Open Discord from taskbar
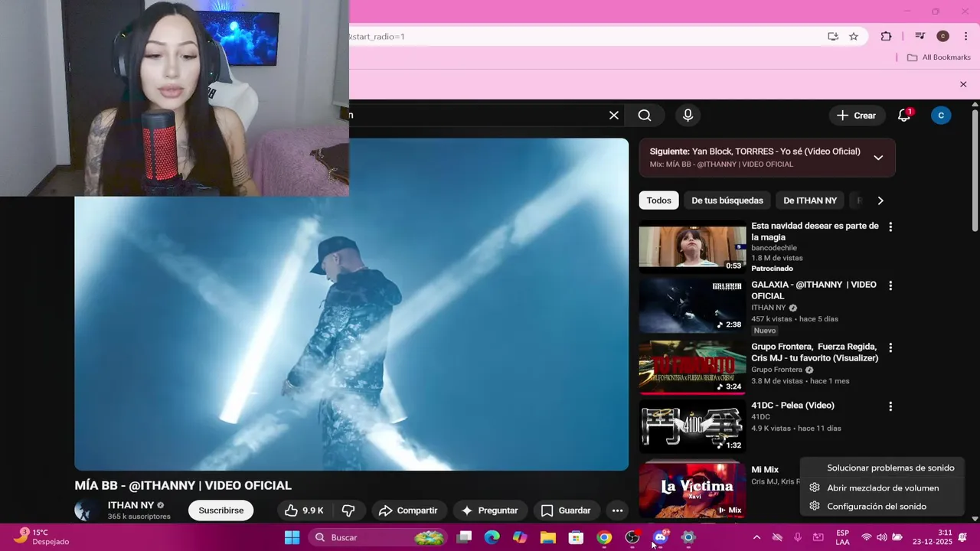The height and width of the screenshot is (551, 980). coord(660,537)
